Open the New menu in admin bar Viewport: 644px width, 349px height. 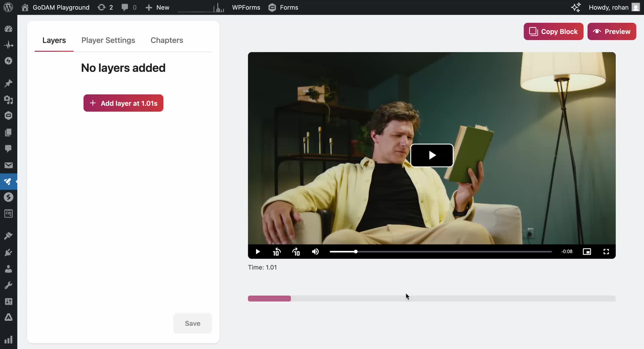[x=157, y=7]
